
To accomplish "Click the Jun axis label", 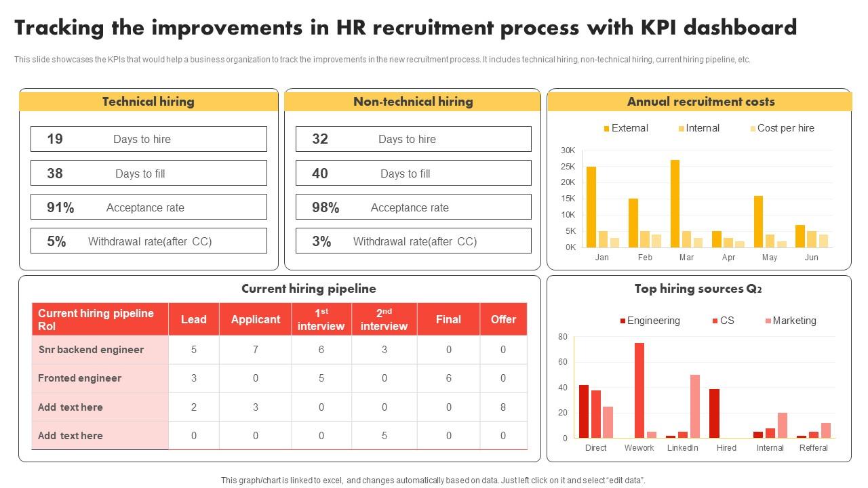I will (811, 258).
